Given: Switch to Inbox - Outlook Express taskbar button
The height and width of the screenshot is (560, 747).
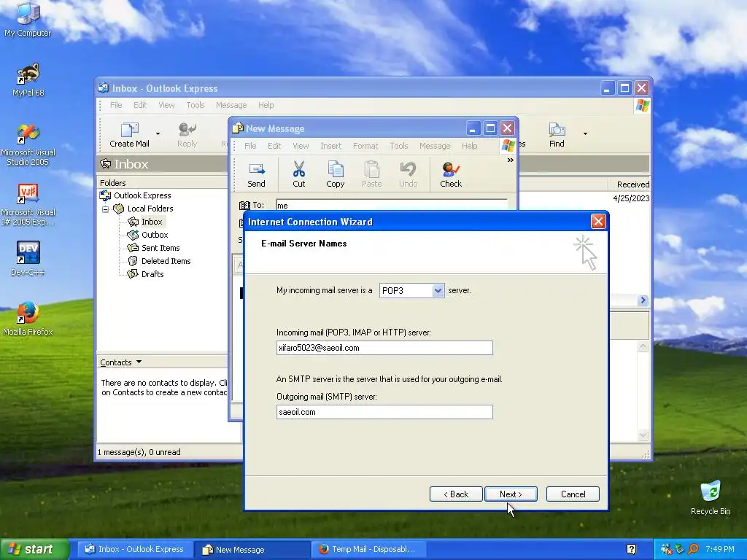Looking at the screenshot, I should (x=135, y=550).
